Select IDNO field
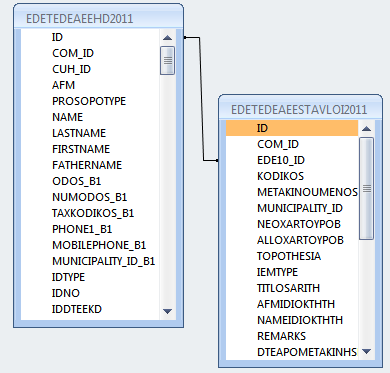Image resolution: width=390 pixels, height=373 pixels. 90,293
